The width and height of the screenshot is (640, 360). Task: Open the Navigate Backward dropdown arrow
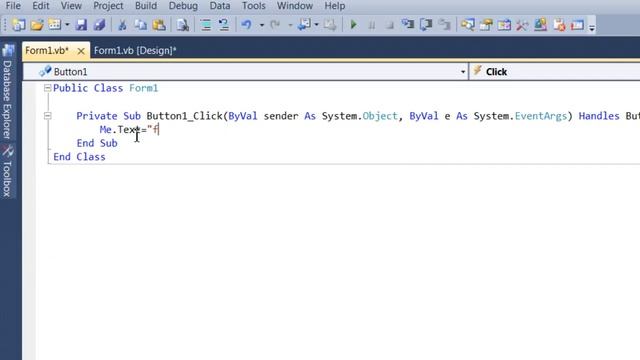(316, 25)
